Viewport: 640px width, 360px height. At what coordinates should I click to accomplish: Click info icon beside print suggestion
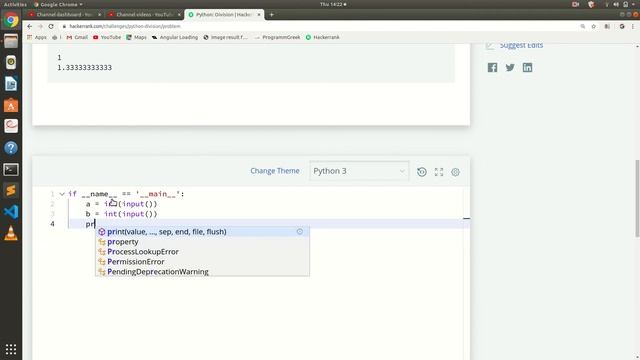point(300,231)
